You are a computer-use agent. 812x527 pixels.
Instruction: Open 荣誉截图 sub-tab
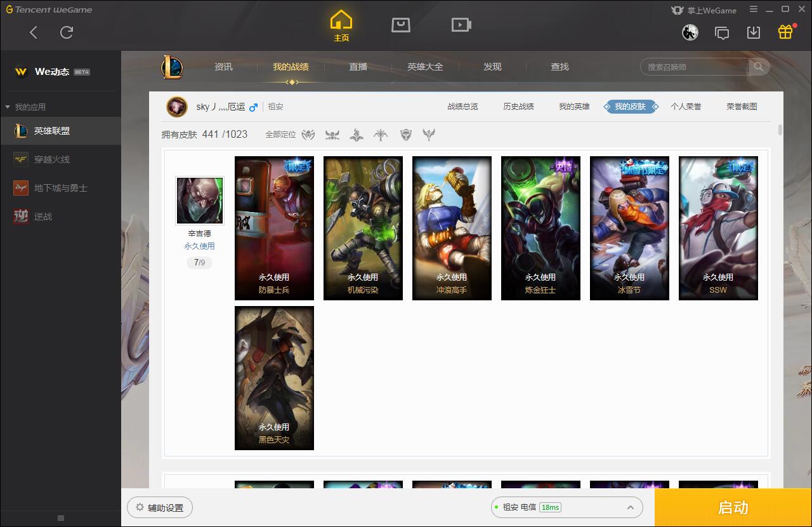click(x=742, y=107)
